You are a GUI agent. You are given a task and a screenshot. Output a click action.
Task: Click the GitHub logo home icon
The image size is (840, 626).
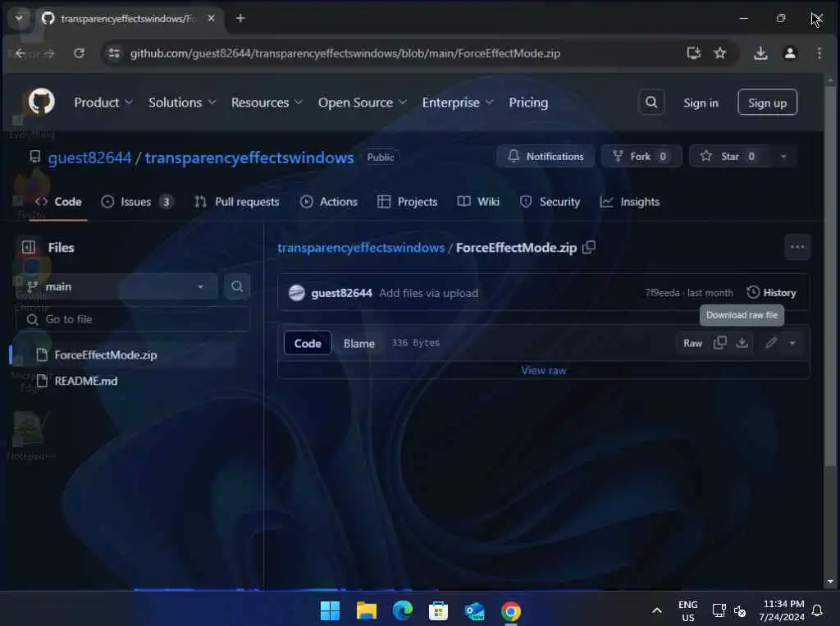pos(41,101)
